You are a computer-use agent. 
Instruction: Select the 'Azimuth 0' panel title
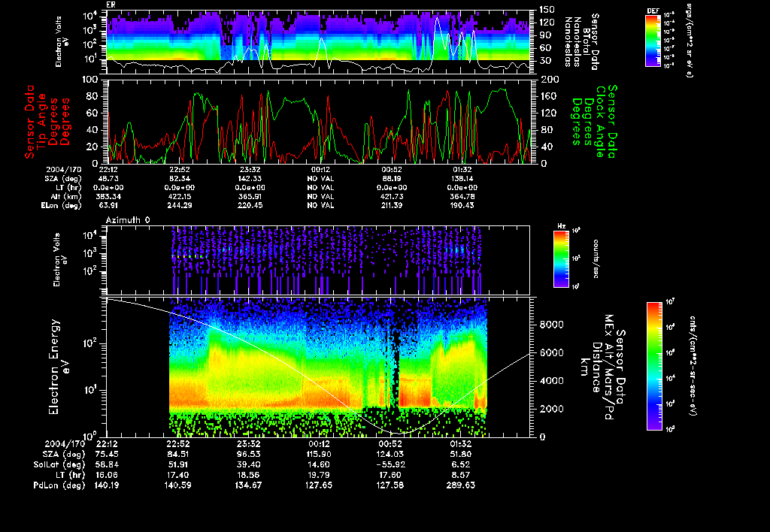point(128,220)
